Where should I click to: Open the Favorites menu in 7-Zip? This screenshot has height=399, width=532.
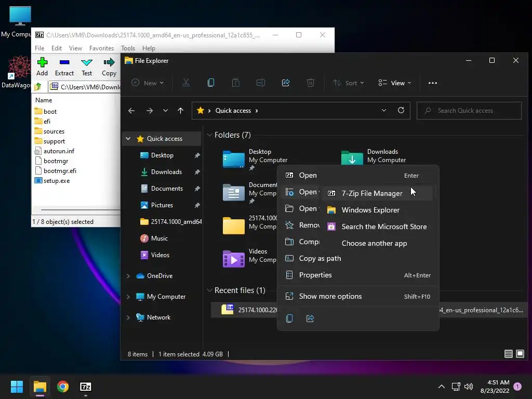101,48
